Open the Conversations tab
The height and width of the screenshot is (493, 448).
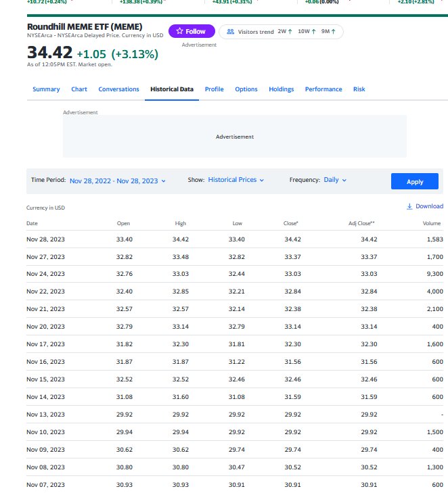[118, 89]
